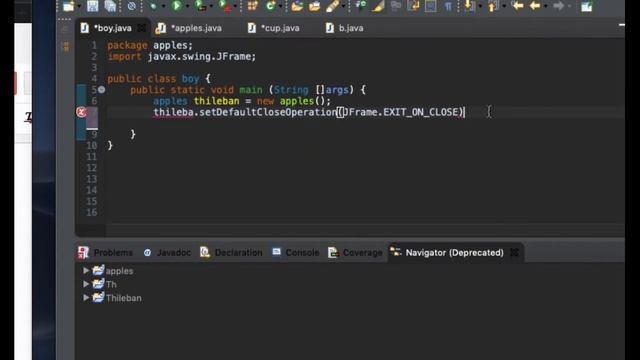Open the New Java Class dropdown arrow
Screen dimensions: 640x360
point(280,6)
